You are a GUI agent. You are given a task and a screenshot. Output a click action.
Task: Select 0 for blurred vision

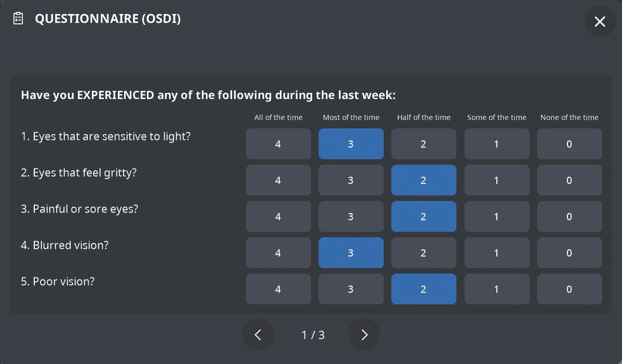(570, 253)
